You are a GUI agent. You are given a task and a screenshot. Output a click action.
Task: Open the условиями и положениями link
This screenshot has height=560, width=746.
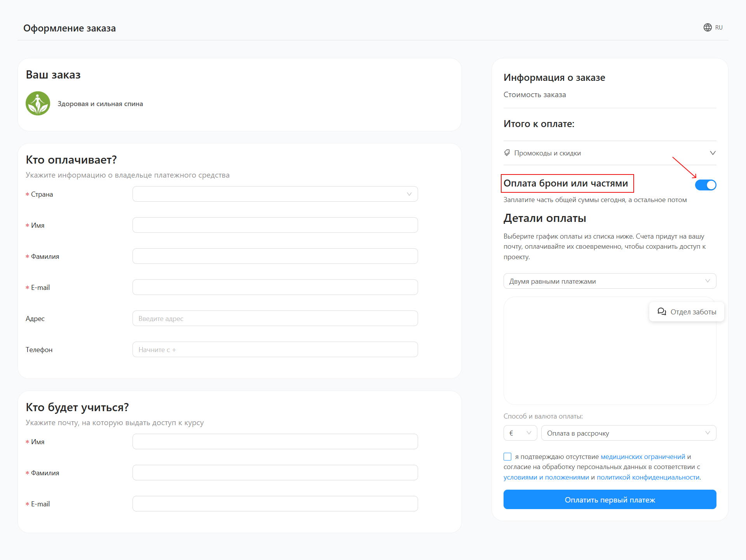tap(546, 477)
